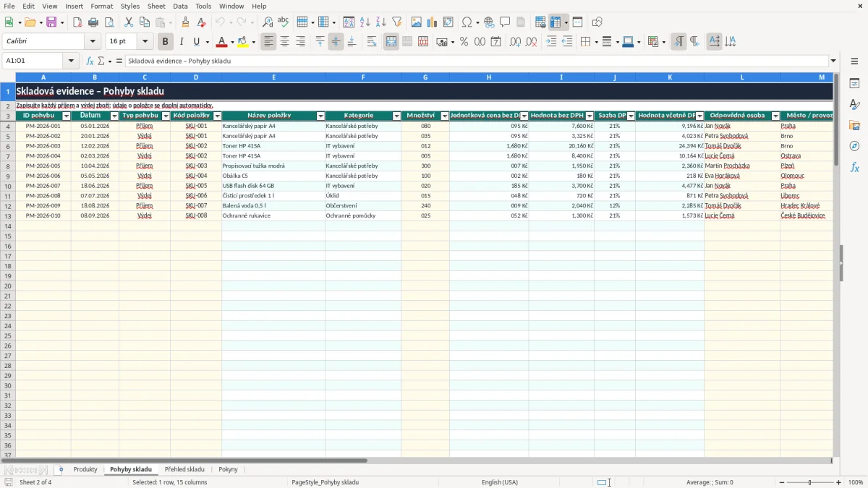The height and width of the screenshot is (488, 868).
Task: Click into the formula bar input line
Action: pyautogui.click(x=476, y=61)
